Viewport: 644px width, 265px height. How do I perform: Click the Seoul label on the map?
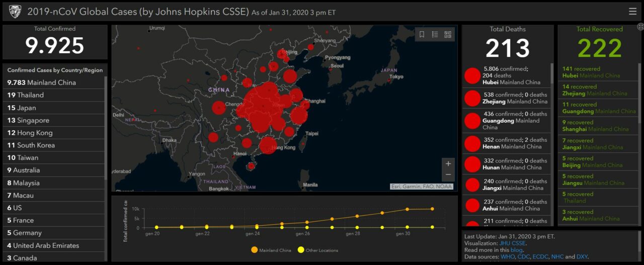(x=337, y=66)
